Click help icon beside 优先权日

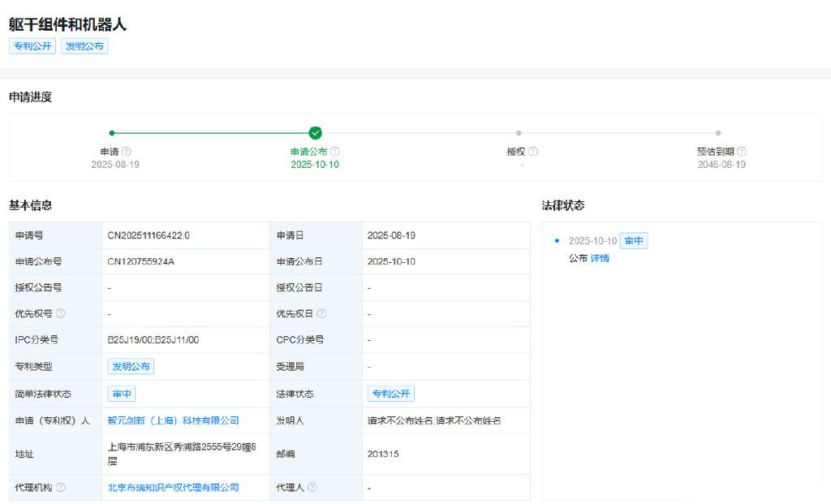coord(321,314)
